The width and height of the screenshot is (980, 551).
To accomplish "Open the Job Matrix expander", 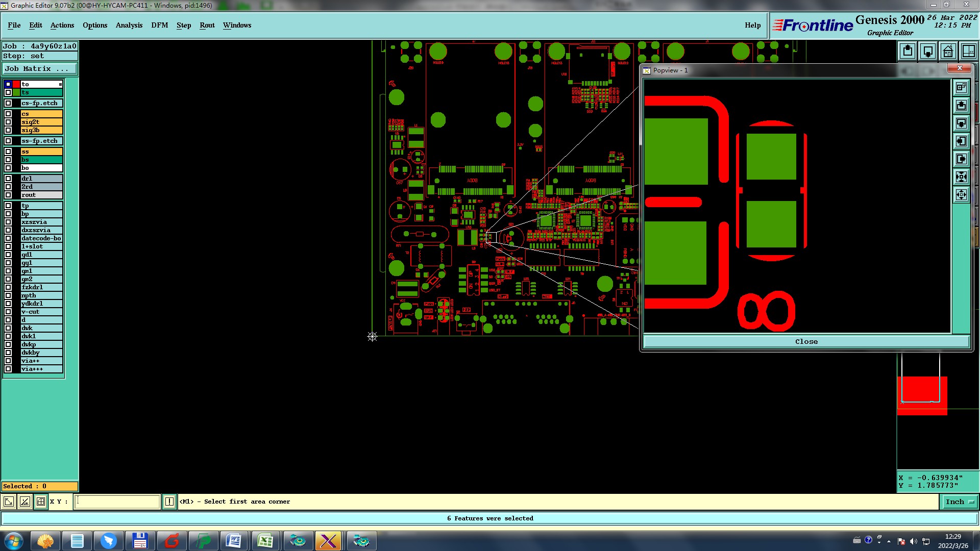I will point(40,68).
